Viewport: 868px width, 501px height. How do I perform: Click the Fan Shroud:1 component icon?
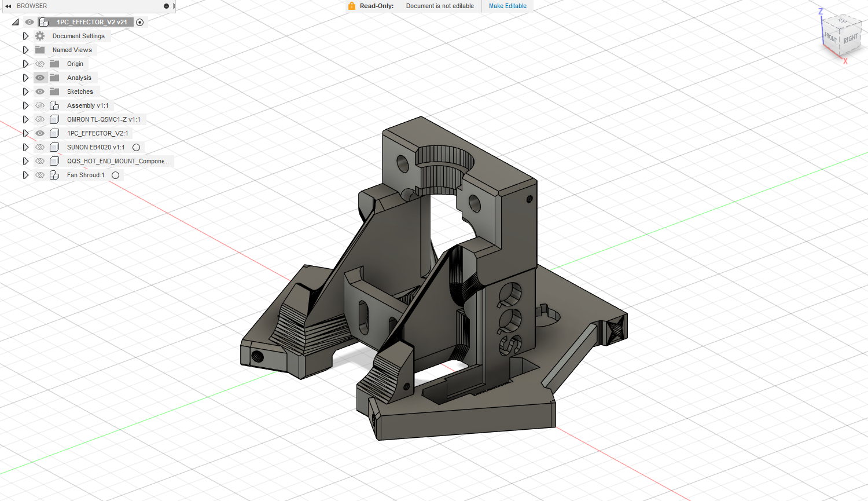[54, 175]
